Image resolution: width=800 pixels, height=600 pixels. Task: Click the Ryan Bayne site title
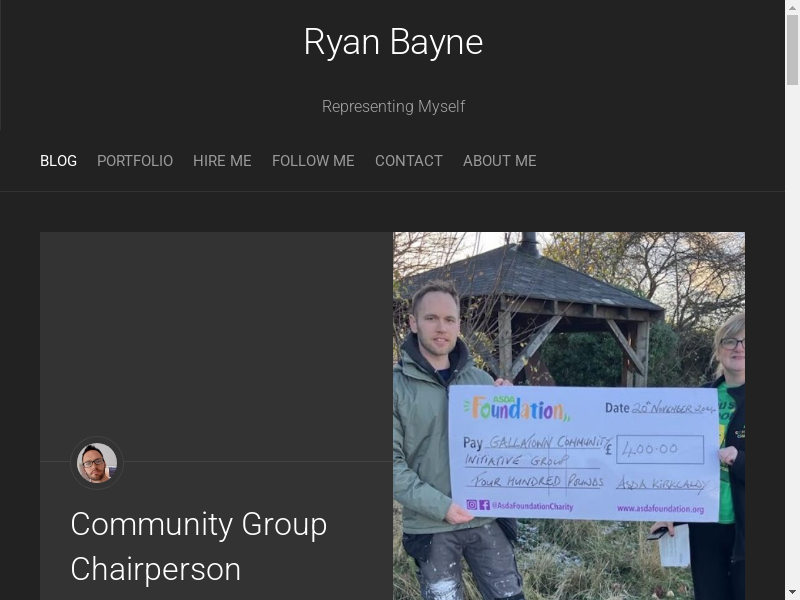(393, 42)
